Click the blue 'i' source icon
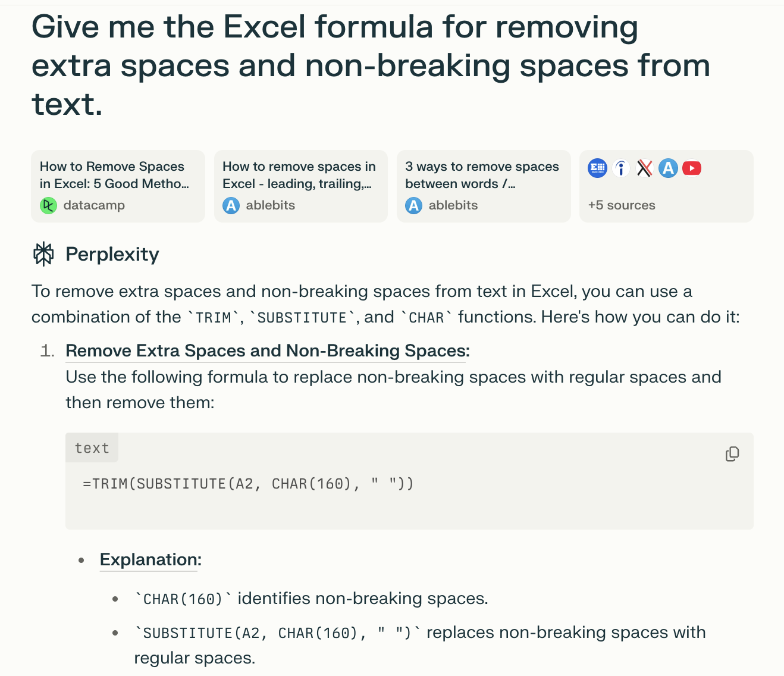This screenshot has width=784, height=676. (x=621, y=168)
